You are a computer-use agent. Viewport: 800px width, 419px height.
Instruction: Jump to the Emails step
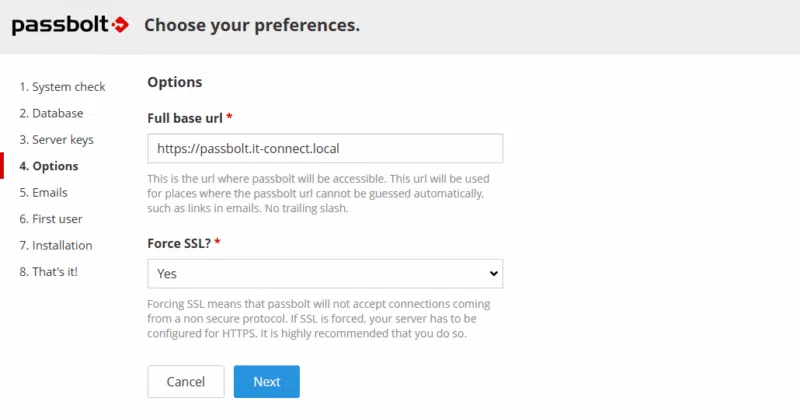tap(43, 192)
